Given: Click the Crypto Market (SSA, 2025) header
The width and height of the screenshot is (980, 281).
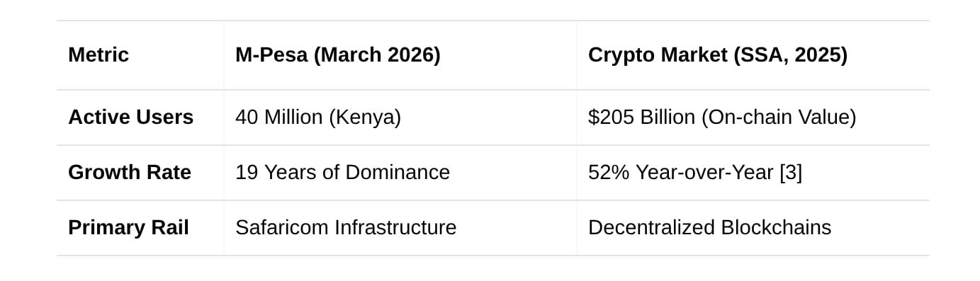Looking at the screenshot, I should 718,55.
